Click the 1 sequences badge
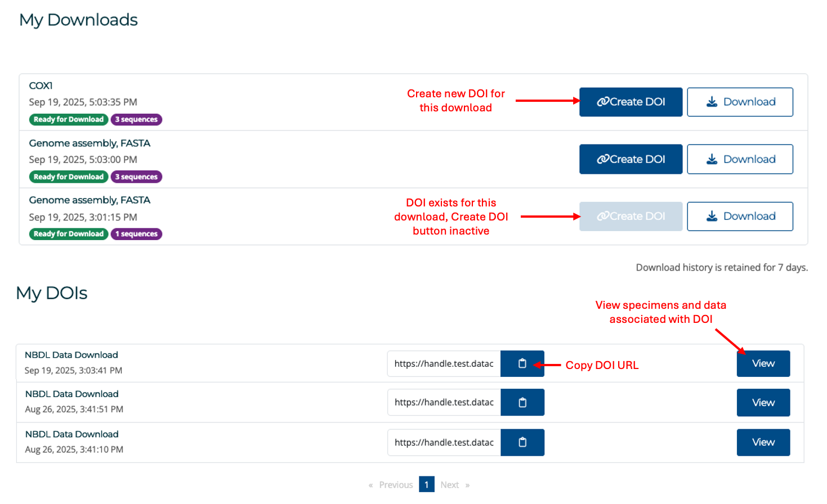Image resolution: width=827 pixels, height=504 pixels. [136, 234]
